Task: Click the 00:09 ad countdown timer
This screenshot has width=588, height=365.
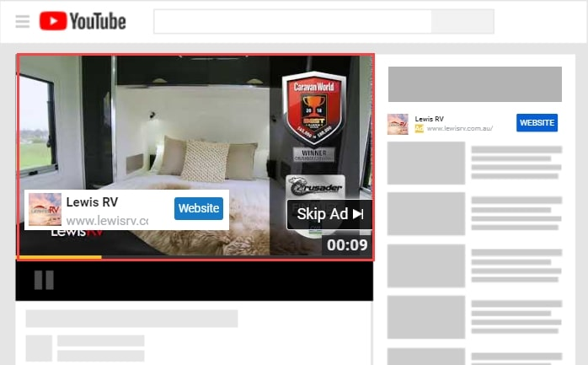Action: tap(347, 245)
